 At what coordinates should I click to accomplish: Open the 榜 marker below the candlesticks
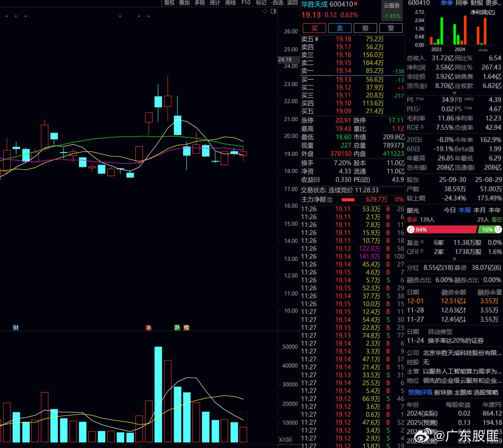(186, 327)
